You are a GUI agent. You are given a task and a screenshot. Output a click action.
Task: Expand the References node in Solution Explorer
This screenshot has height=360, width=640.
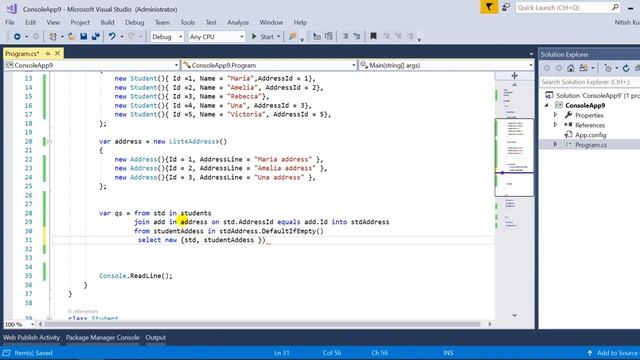tap(556, 125)
